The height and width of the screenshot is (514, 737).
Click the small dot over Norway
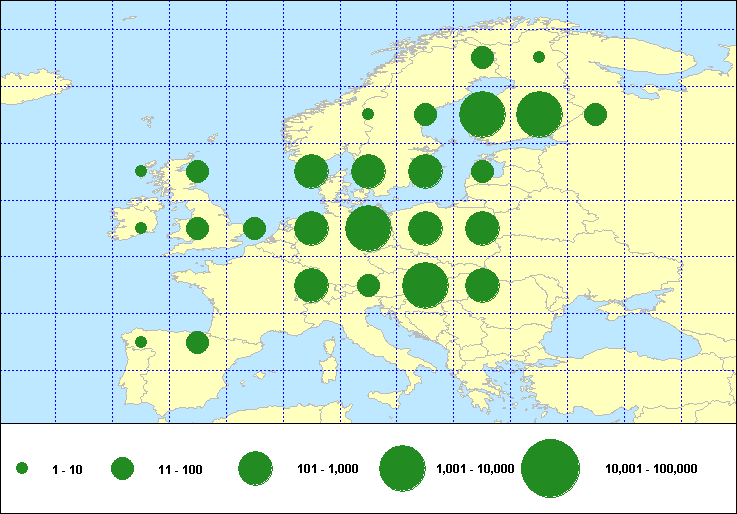[x=368, y=114]
